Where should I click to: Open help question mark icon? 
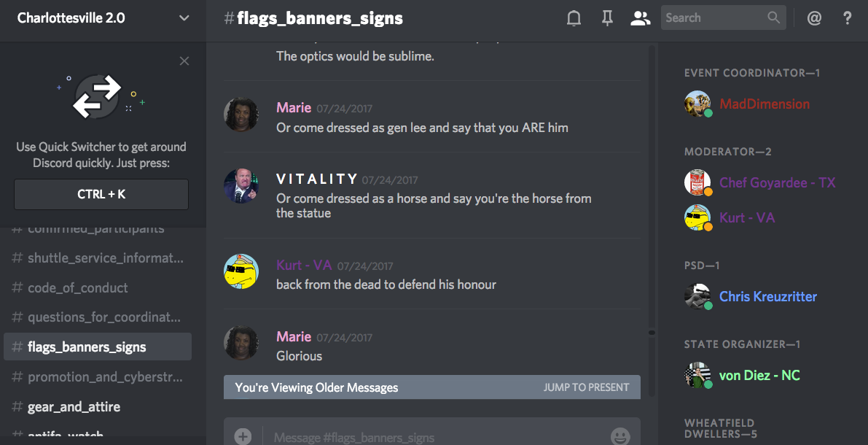[847, 18]
